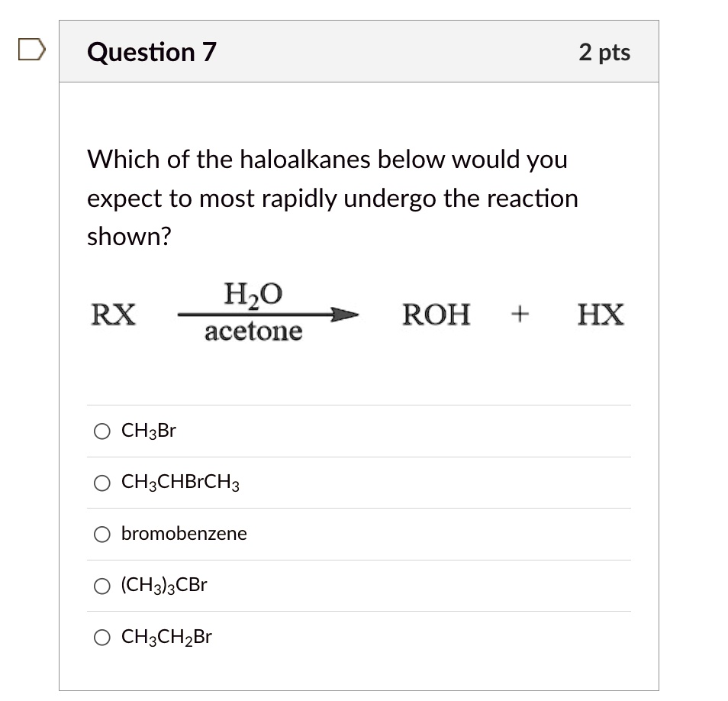Select the CH3CHBrCH3 radio button

point(101,482)
